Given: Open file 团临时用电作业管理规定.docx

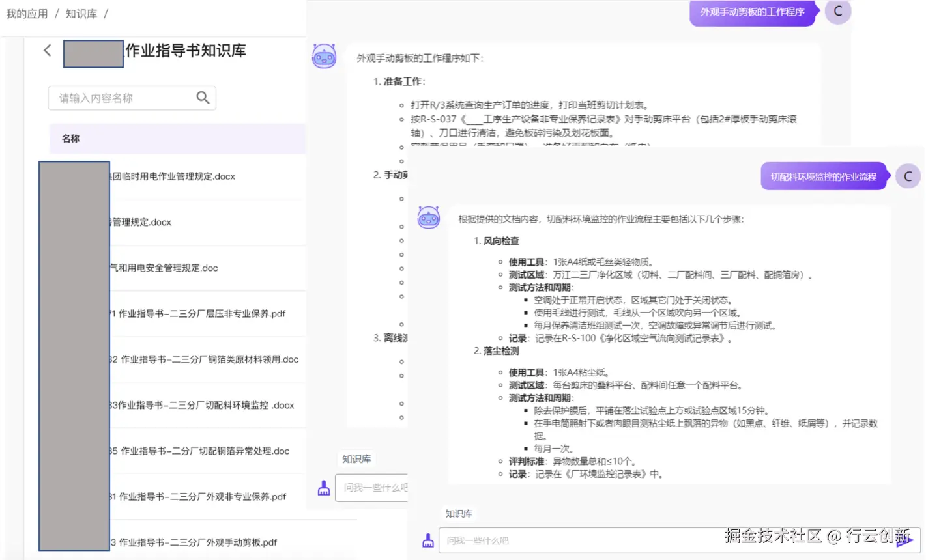Looking at the screenshot, I should pos(173,176).
